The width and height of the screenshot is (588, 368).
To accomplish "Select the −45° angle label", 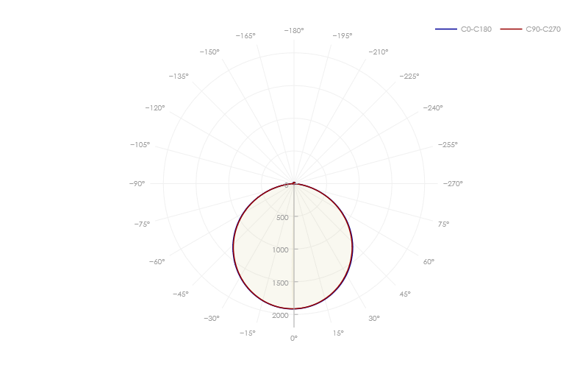I will pyautogui.click(x=181, y=294).
